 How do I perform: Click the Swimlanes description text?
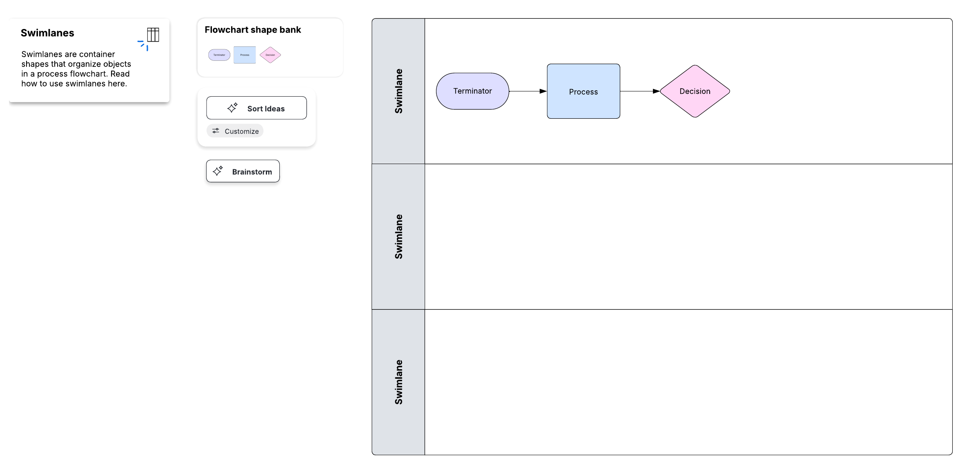(76, 69)
